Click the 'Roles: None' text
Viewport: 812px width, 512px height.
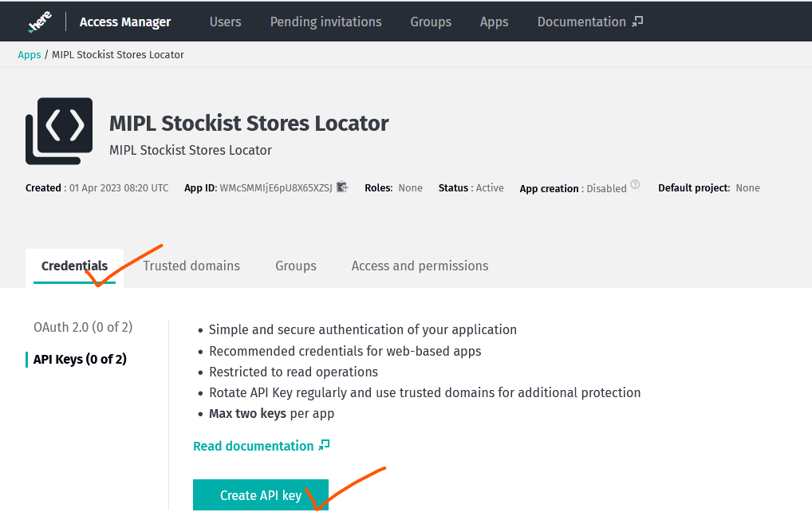(x=393, y=188)
